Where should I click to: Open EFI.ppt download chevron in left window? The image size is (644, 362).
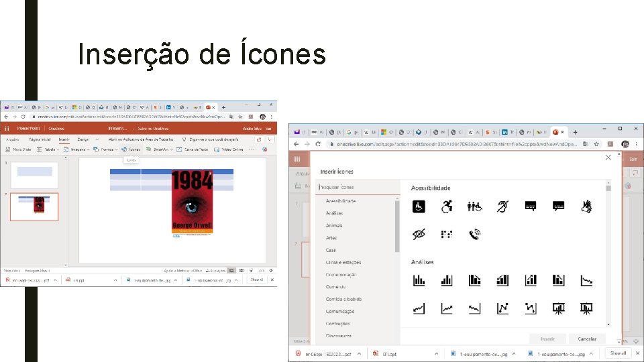(115, 280)
